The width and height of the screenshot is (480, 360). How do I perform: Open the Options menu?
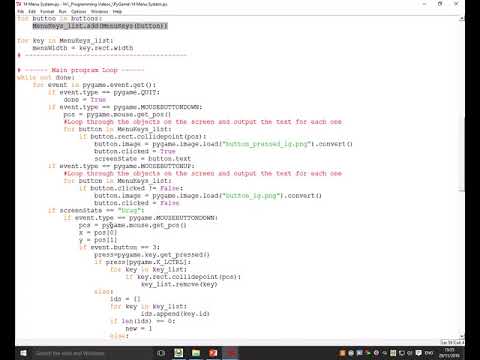click(x=79, y=11)
